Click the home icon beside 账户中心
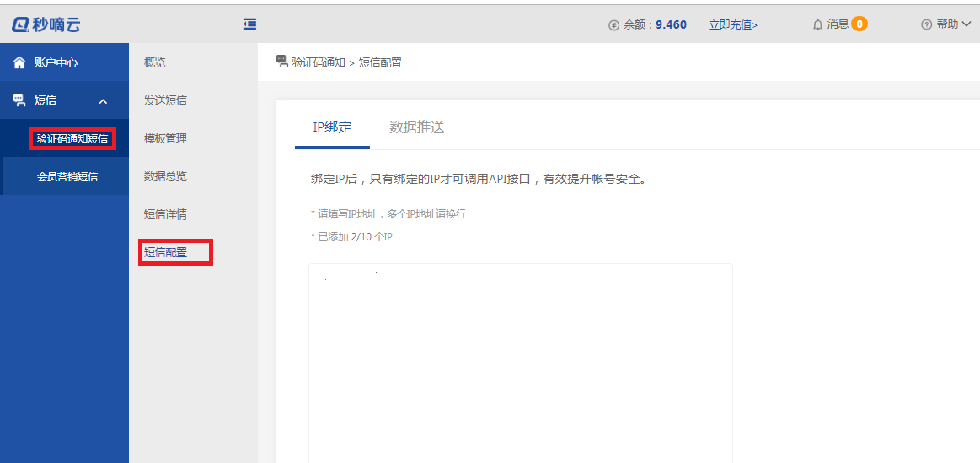The height and width of the screenshot is (463, 980). point(19,62)
